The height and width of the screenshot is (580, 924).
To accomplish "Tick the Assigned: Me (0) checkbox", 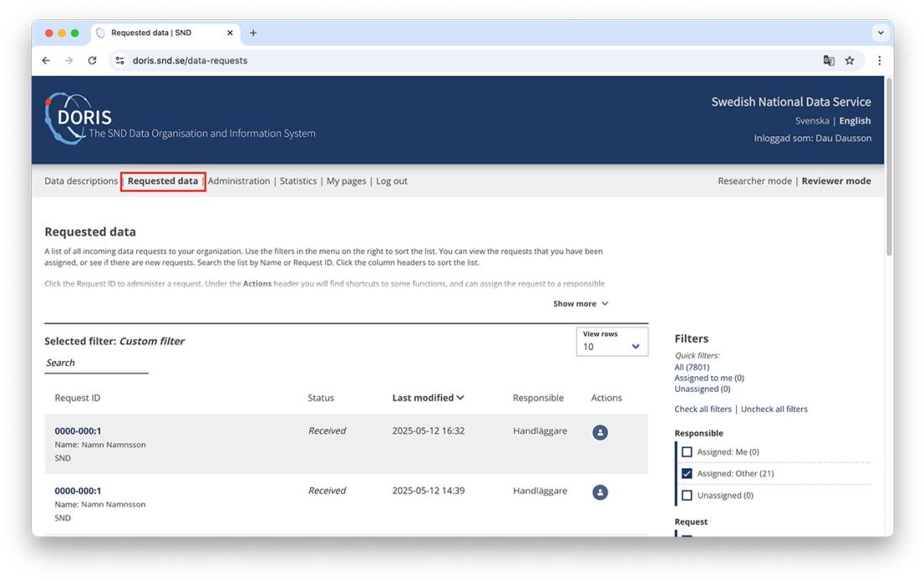I will pyautogui.click(x=686, y=452).
